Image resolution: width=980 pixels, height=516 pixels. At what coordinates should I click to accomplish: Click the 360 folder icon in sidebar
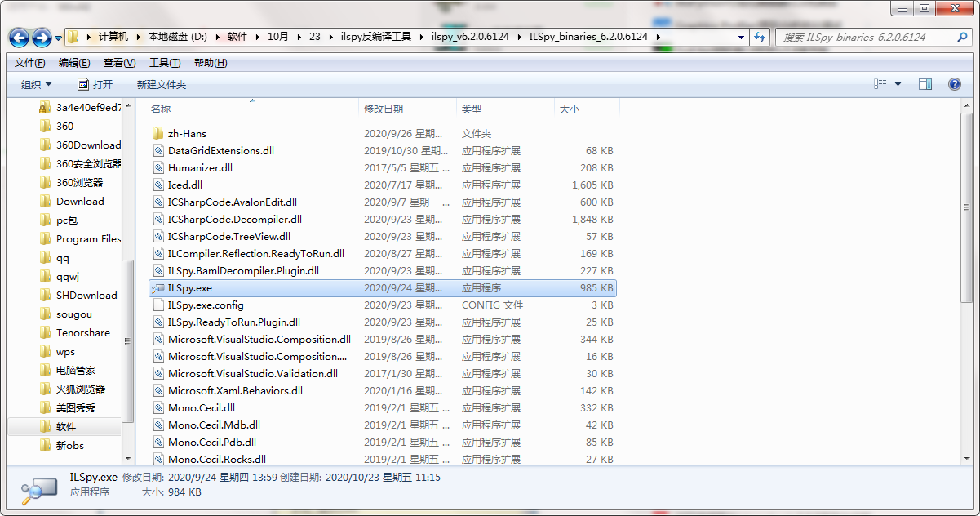point(45,126)
